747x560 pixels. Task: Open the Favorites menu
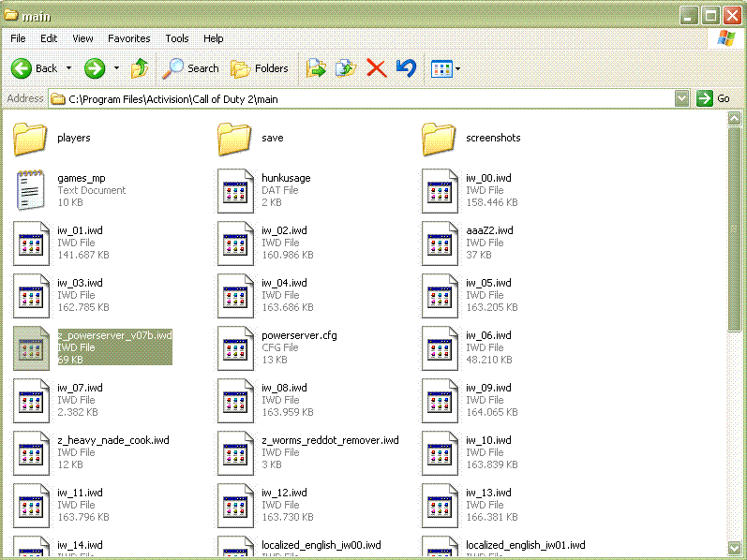[128, 38]
